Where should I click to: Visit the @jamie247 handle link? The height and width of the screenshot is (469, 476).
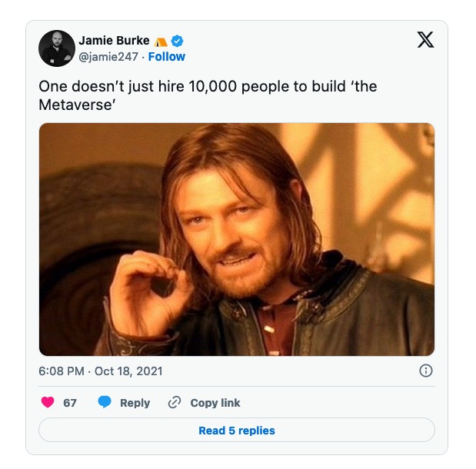coord(108,57)
